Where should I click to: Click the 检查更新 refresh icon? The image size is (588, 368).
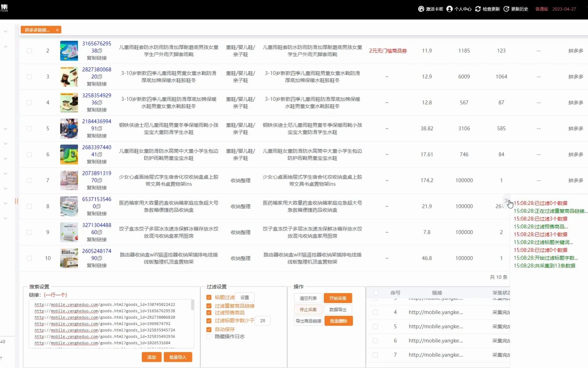click(x=478, y=9)
